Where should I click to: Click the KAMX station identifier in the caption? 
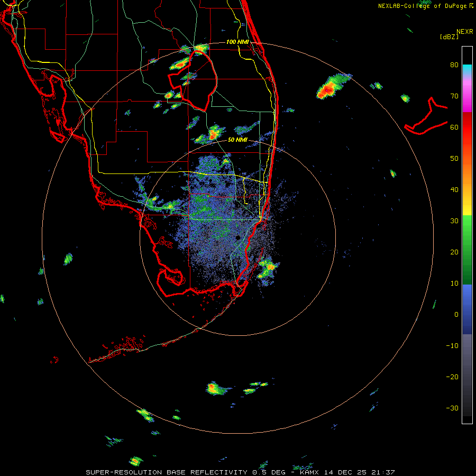coord(309,472)
